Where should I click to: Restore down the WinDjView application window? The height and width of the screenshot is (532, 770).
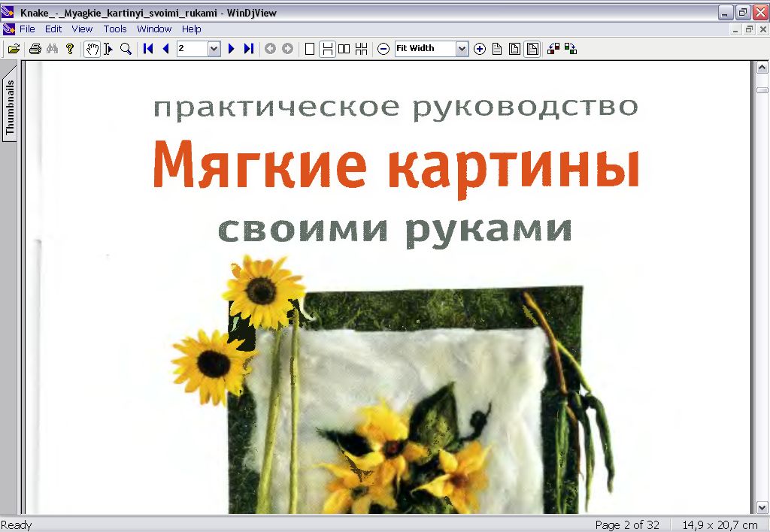(x=743, y=13)
